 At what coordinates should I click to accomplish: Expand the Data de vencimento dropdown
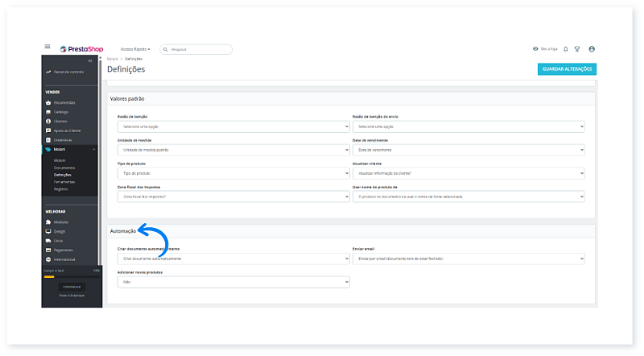coord(473,150)
